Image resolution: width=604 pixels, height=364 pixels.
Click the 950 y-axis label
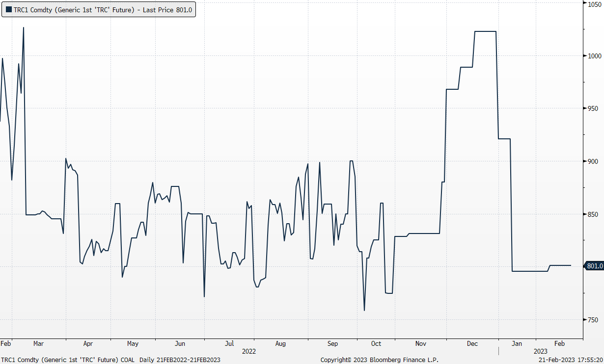coord(593,108)
